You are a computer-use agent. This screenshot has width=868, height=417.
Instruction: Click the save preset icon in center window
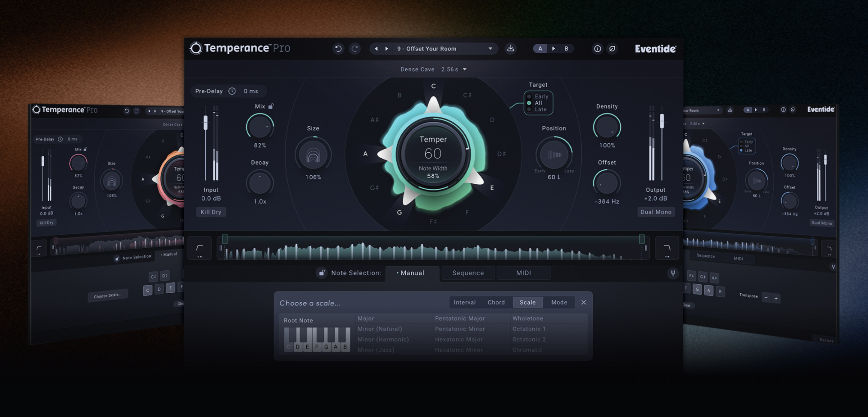(x=511, y=48)
